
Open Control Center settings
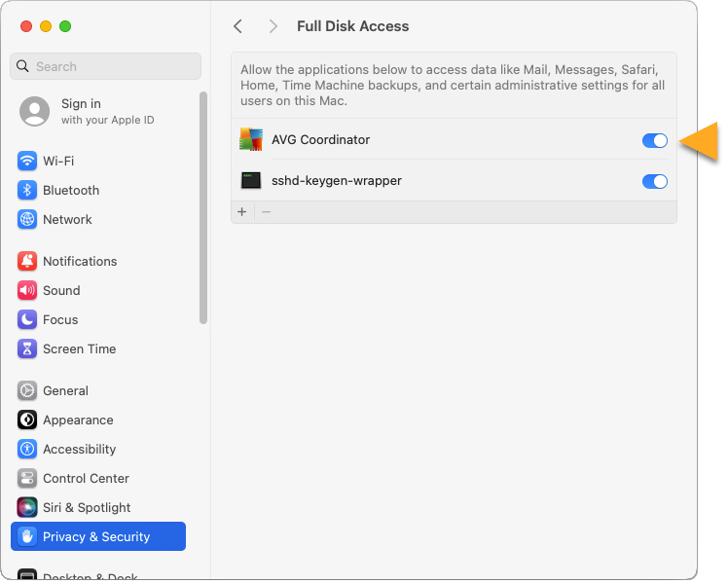(x=86, y=478)
